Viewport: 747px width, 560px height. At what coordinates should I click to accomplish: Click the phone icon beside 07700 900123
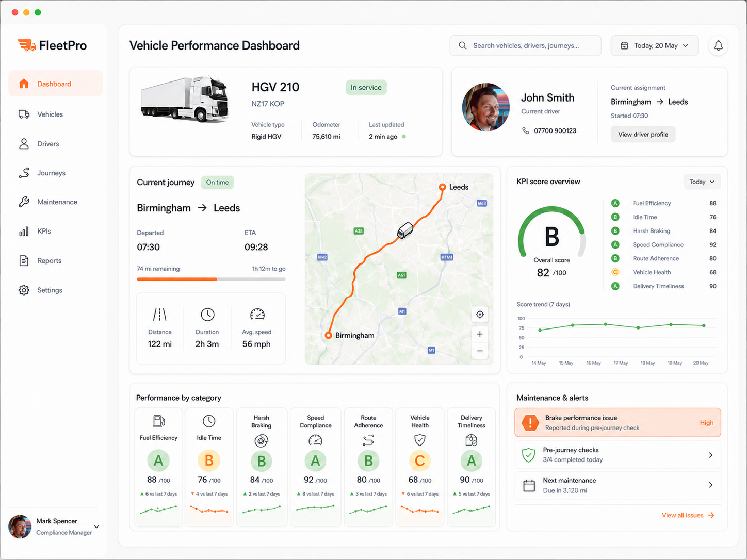(525, 130)
